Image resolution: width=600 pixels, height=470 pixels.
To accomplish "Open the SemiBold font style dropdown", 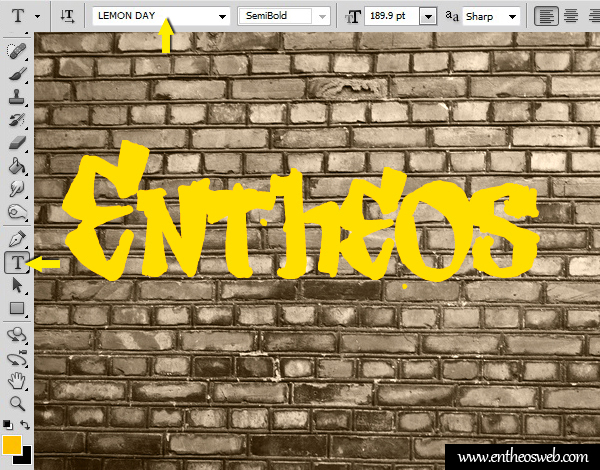I will point(322,16).
